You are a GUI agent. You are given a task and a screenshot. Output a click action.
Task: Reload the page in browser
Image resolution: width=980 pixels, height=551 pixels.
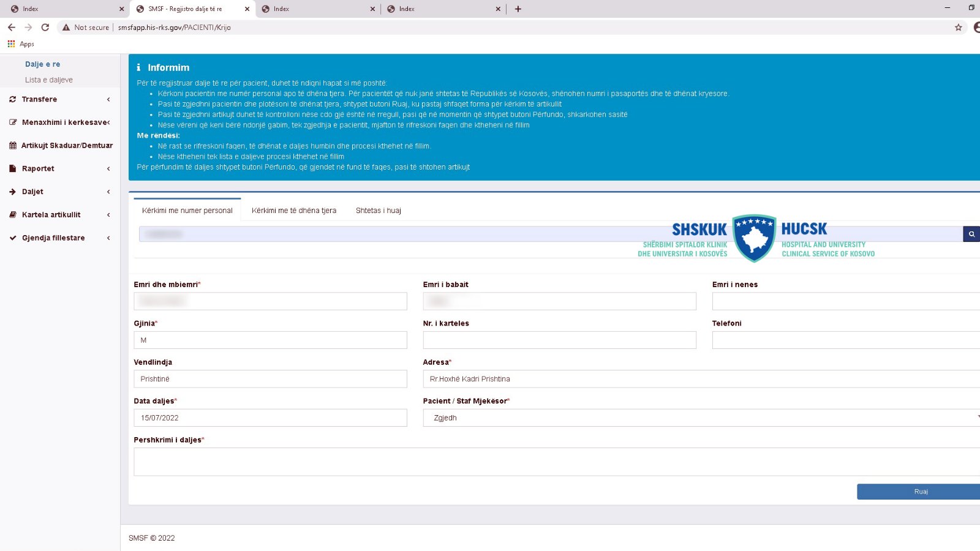click(45, 28)
